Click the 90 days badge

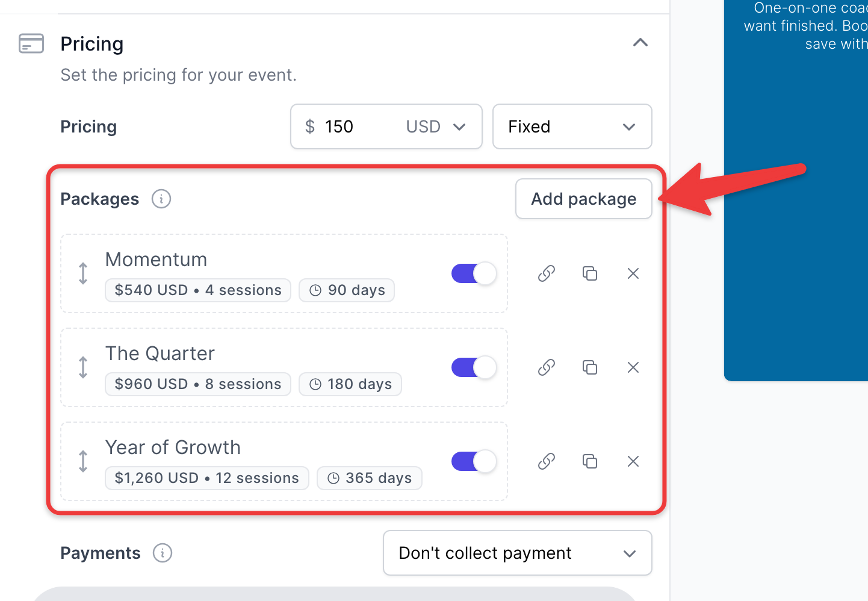point(347,290)
